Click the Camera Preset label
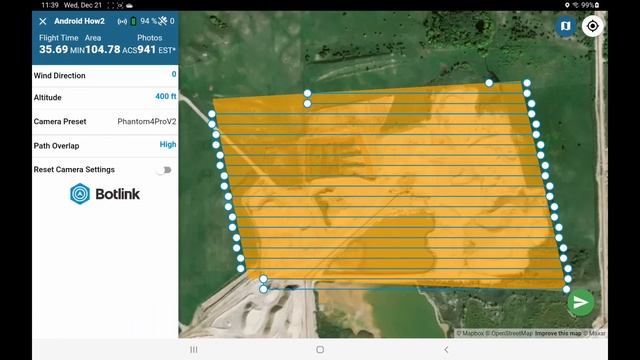The image size is (640, 360). pos(60,122)
